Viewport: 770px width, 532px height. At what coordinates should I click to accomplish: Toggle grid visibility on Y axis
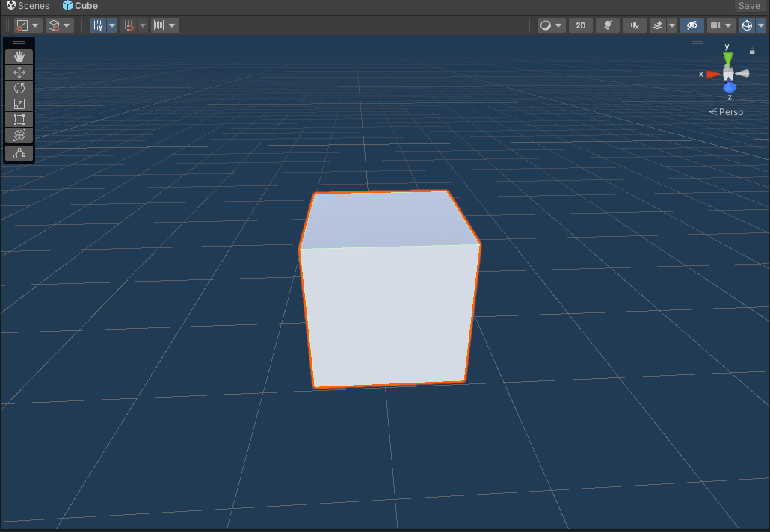98,25
